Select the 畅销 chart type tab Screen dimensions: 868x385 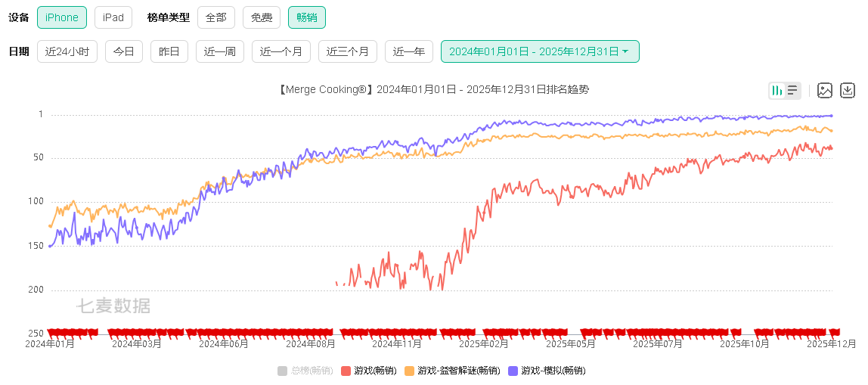(307, 17)
